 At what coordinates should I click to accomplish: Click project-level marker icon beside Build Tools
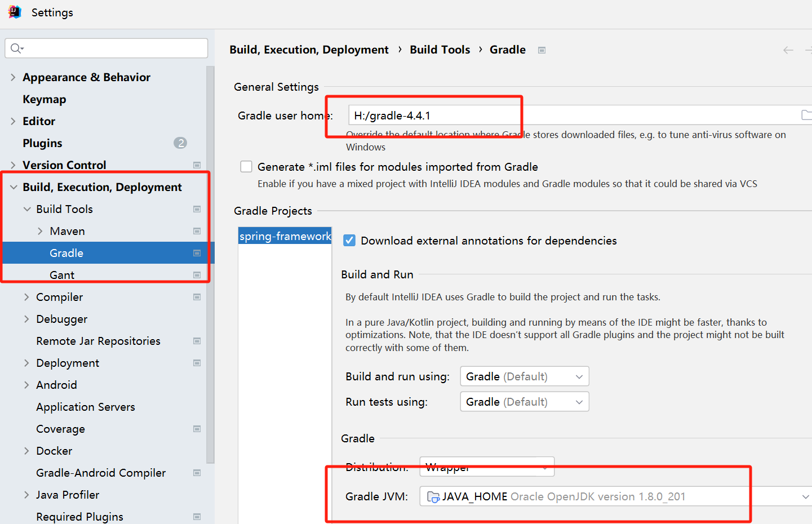coord(197,209)
